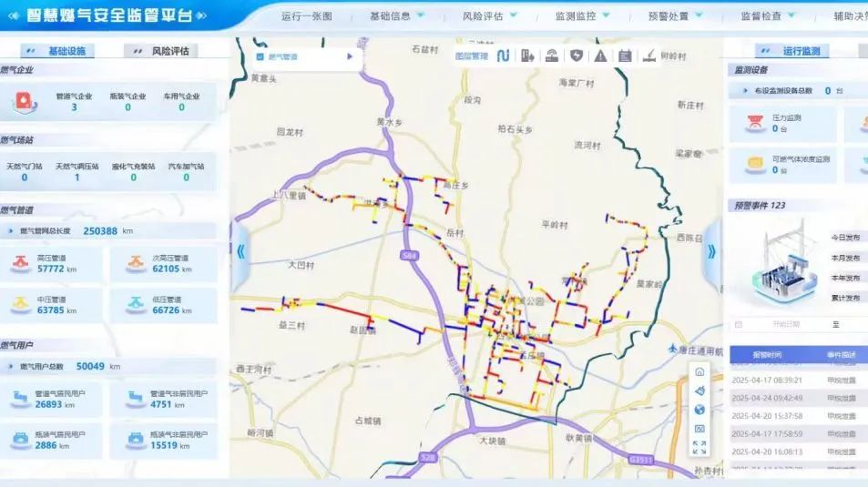
Task: Click the 瓶装气非居民用户 icon
Action: tap(136, 440)
